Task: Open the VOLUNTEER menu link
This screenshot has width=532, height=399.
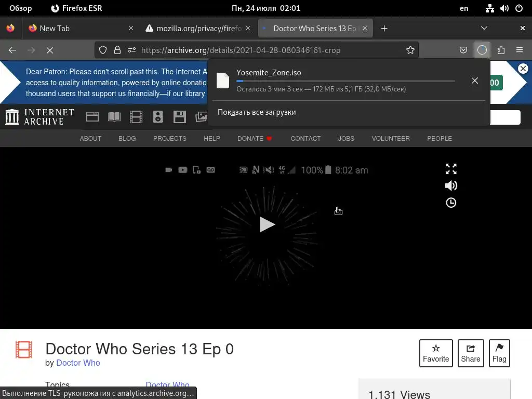Action: click(x=391, y=138)
